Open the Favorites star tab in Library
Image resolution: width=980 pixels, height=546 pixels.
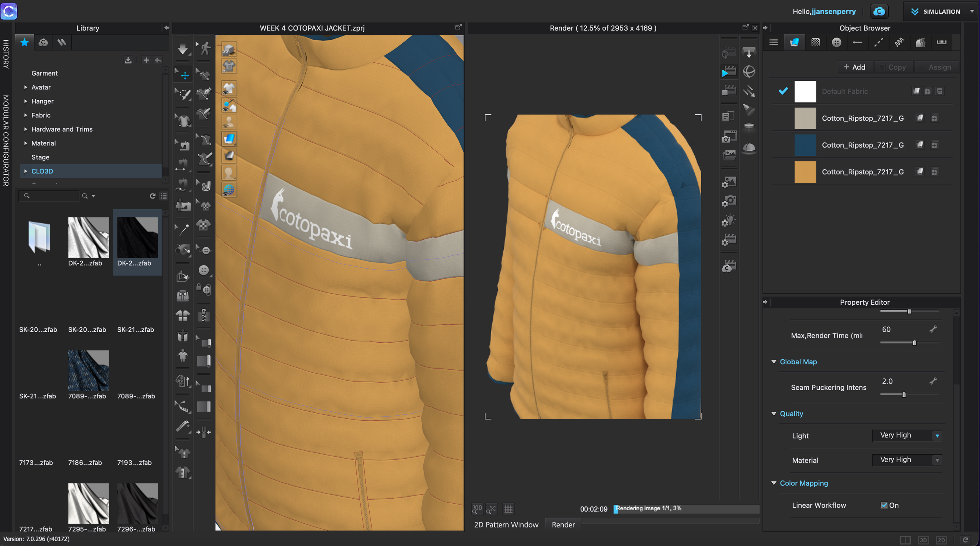tap(24, 42)
